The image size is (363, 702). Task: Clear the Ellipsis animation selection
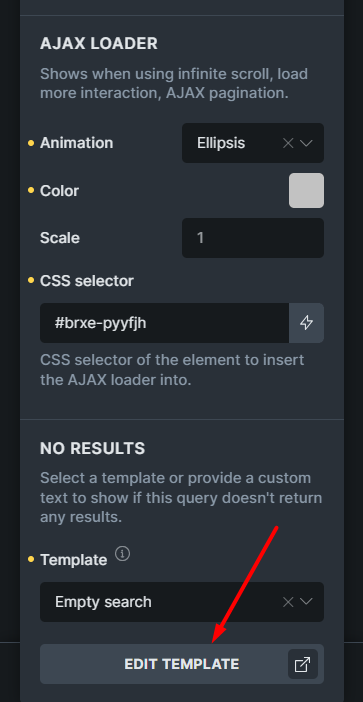pyautogui.click(x=288, y=143)
